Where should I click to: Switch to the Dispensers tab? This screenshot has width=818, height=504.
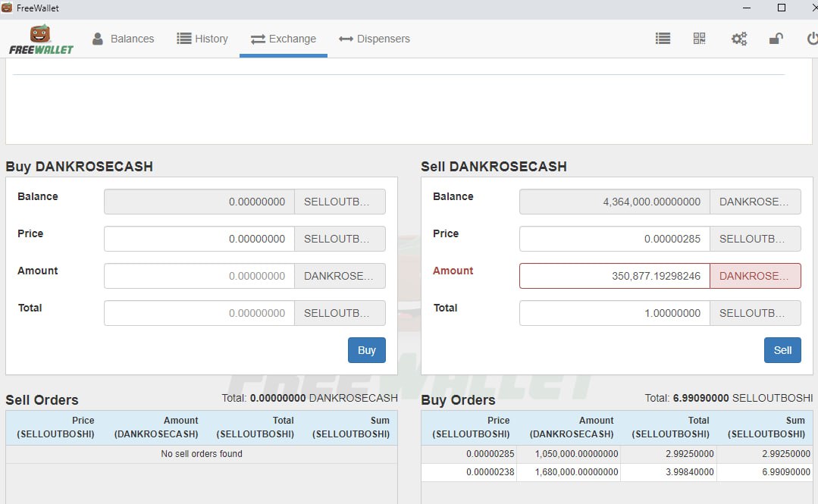[374, 39]
